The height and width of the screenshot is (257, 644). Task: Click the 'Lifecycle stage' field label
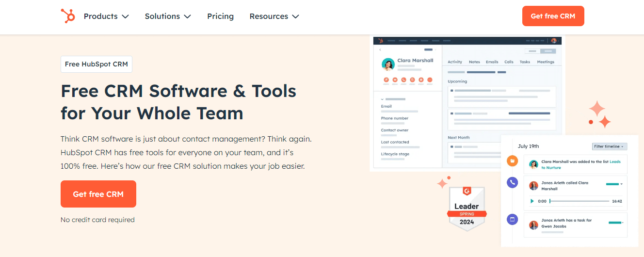(x=395, y=154)
